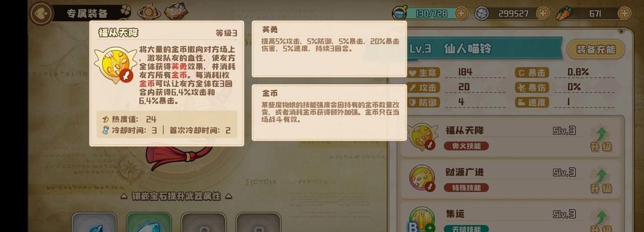Click the 特殊技能 tag label
The height and width of the screenshot is (232, 644).
466,188
